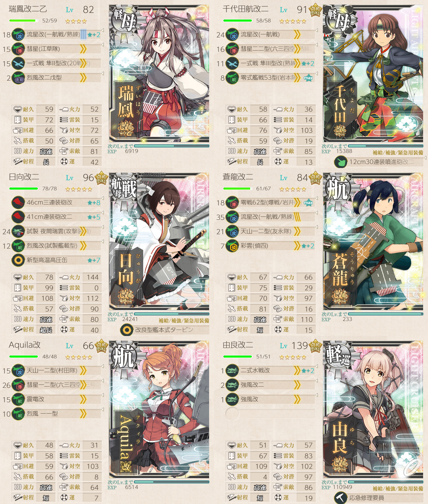428x504 pixels.
Task: Select the yellow recon icon beside 彩雲(偵四)
Action: coord(232,246)
